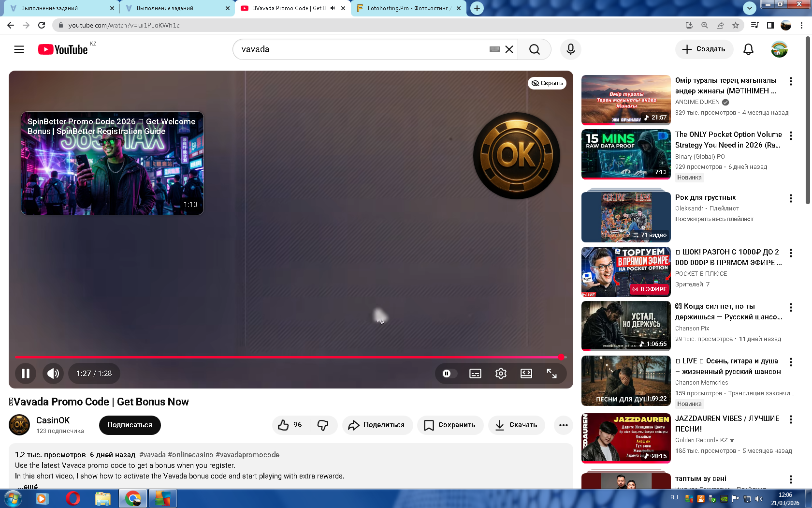812x508 pixels.
Task: Open File Explorer from the taskbar
Action: tap(102, 498)
